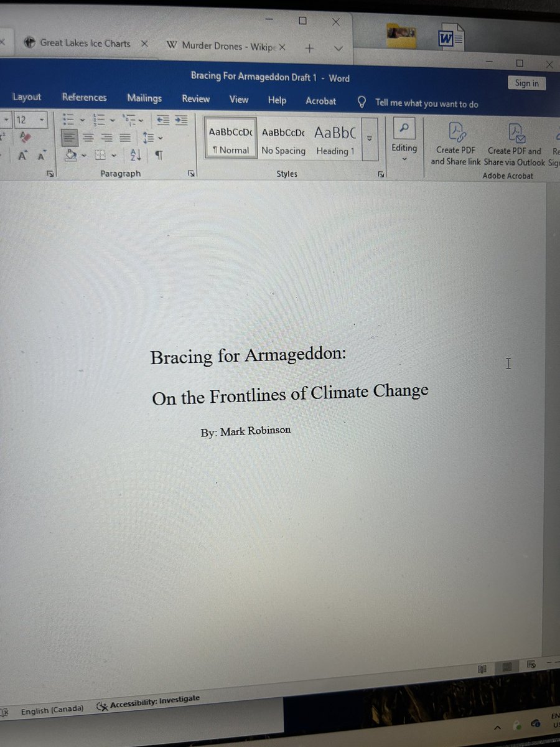Toggle center text alignment
The width and height of the screenshot is (560, 747).
(x=87, y=139)
